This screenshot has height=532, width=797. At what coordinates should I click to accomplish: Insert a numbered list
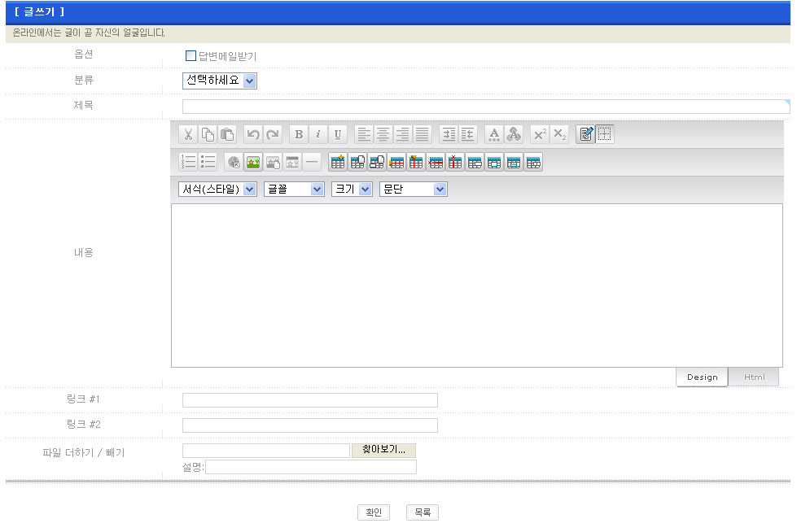pyautogui.click(x=188, y=162)
